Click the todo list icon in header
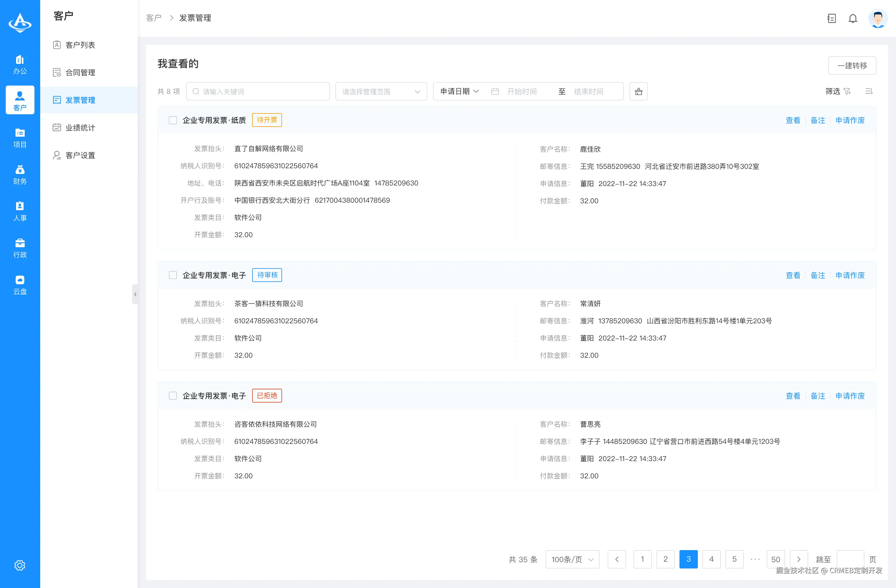 click(x=832, y=18)
